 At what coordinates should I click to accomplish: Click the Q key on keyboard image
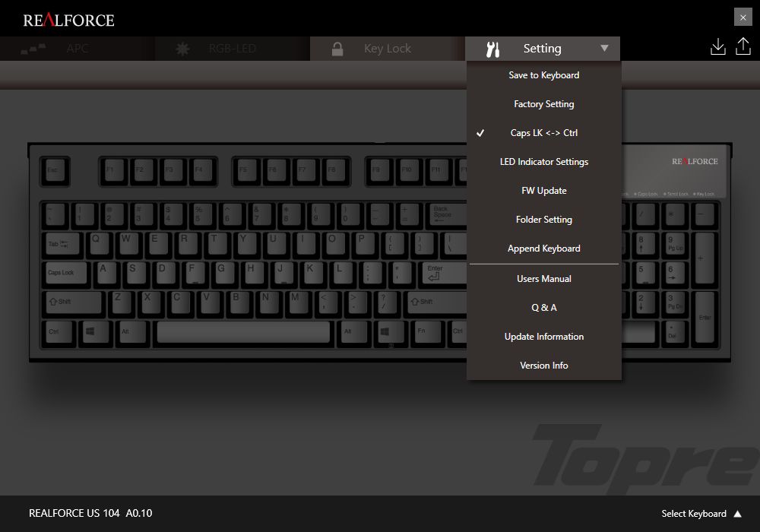point(99,244)
